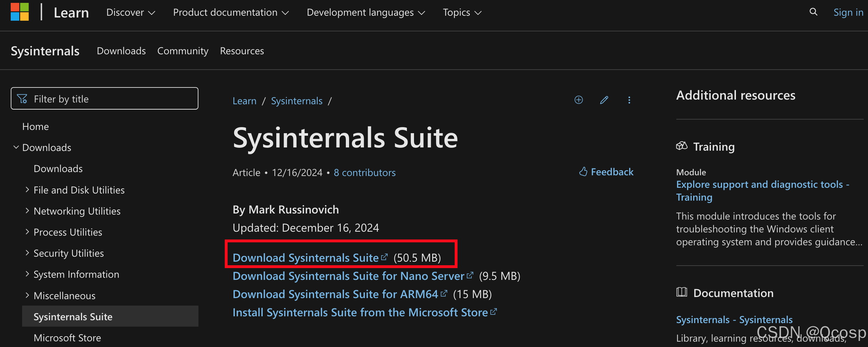868x347 pixels.
Task: Expand Process Utilities section
Action: 27,232
